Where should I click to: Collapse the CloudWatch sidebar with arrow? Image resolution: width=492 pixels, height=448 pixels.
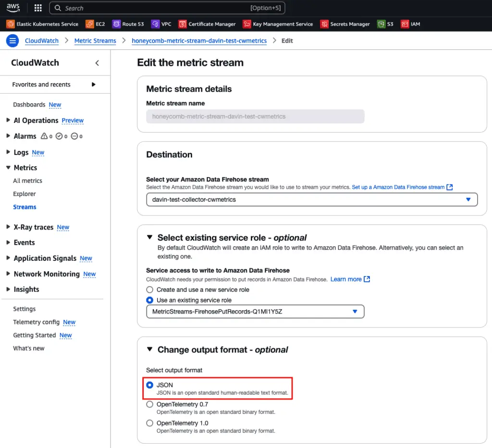(x=97, y=63)
